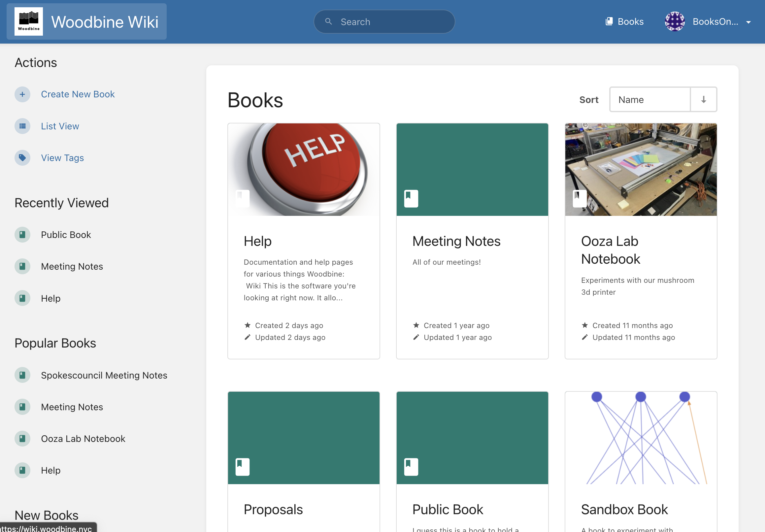Click the book icon beside Spokescouncil Meeting Notes
Image resolution: width=765 pixels, height=532 pixels.
click(x=22, y=376)
